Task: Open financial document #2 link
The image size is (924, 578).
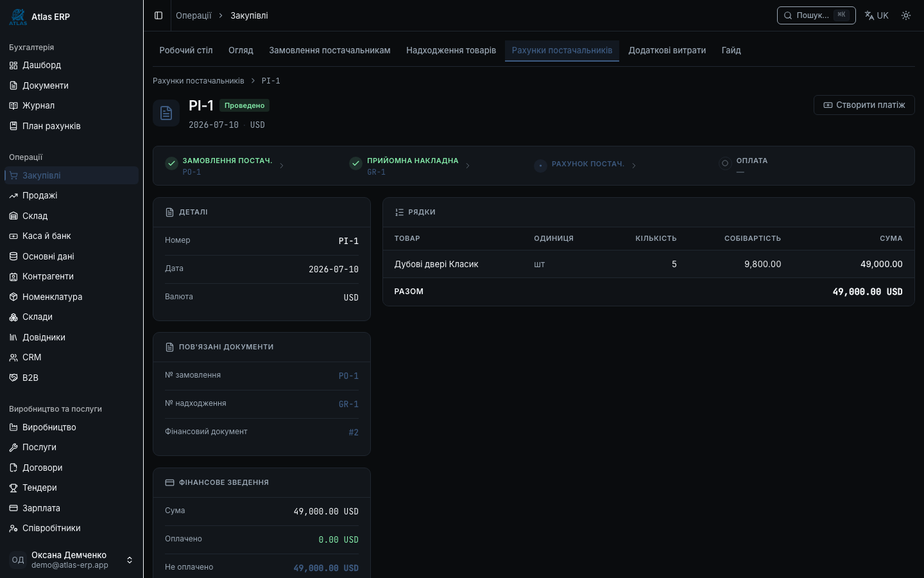Action: click(354, 432)
